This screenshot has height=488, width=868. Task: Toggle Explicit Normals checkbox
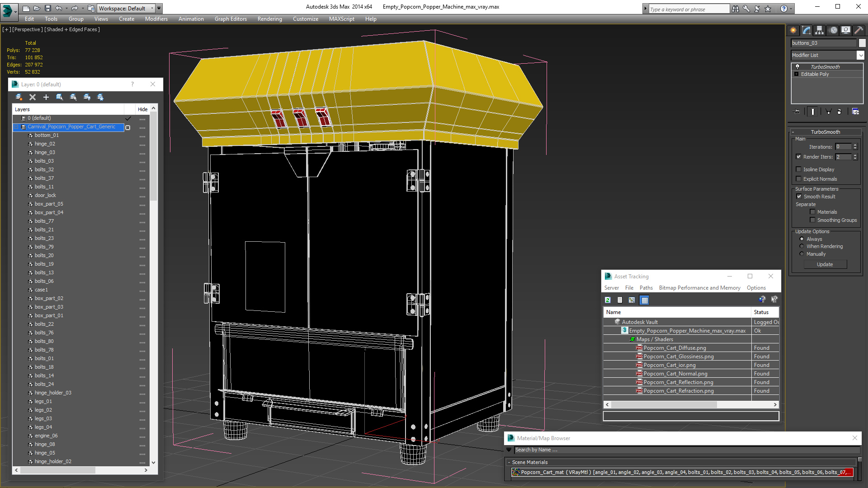click(799, 179)
